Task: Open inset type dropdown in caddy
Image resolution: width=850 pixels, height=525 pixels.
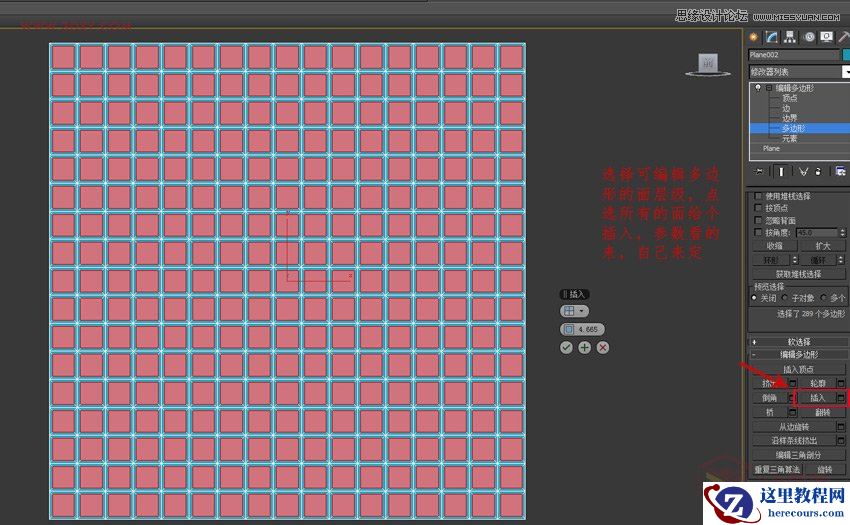Action: (x=574, y=311)
